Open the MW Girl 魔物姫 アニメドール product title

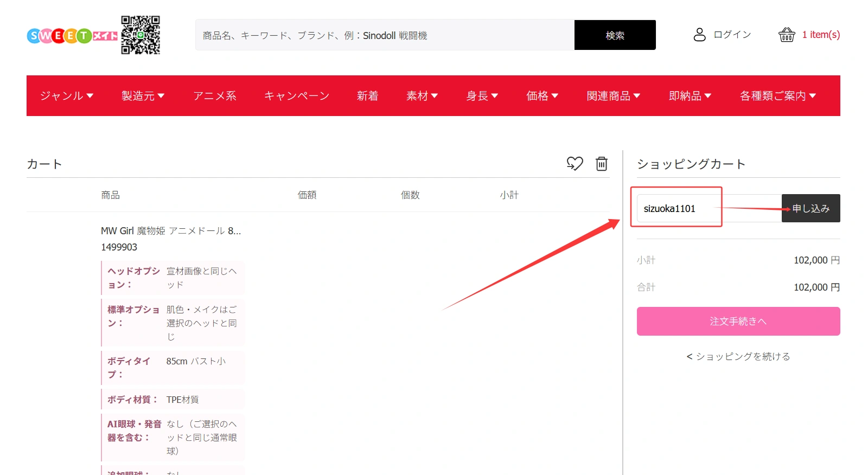(171, 231)
